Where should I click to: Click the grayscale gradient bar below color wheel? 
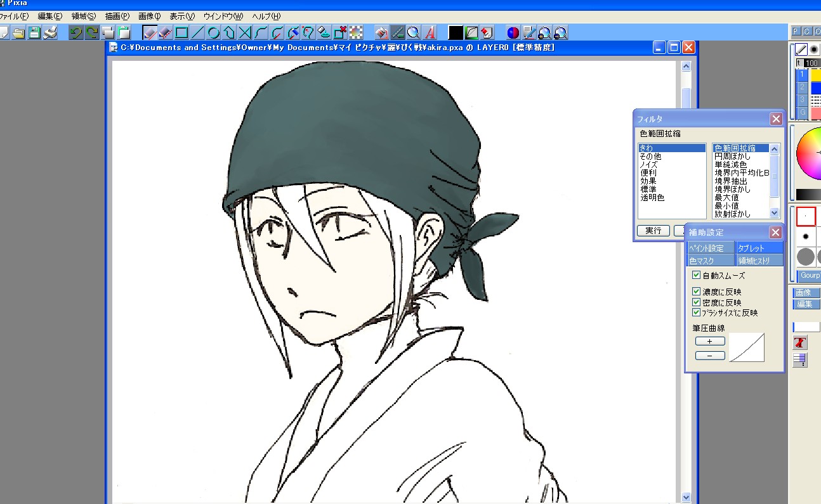tap(809, 194)
